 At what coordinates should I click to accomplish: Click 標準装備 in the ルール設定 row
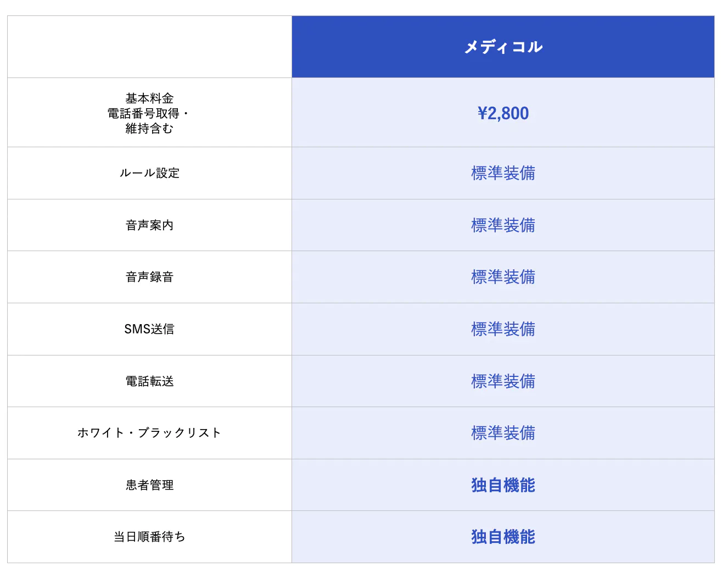(503, 173)
